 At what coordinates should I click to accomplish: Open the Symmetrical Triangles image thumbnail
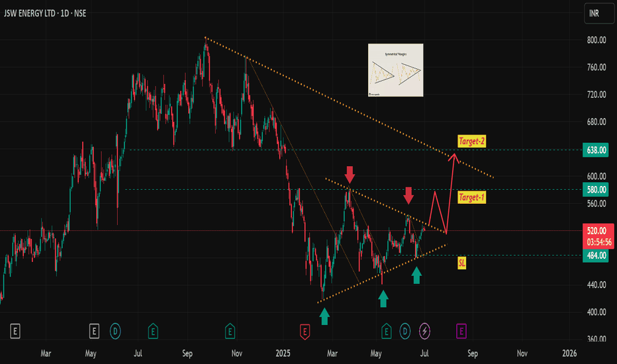pyautogui.click(x=395, y=70)
